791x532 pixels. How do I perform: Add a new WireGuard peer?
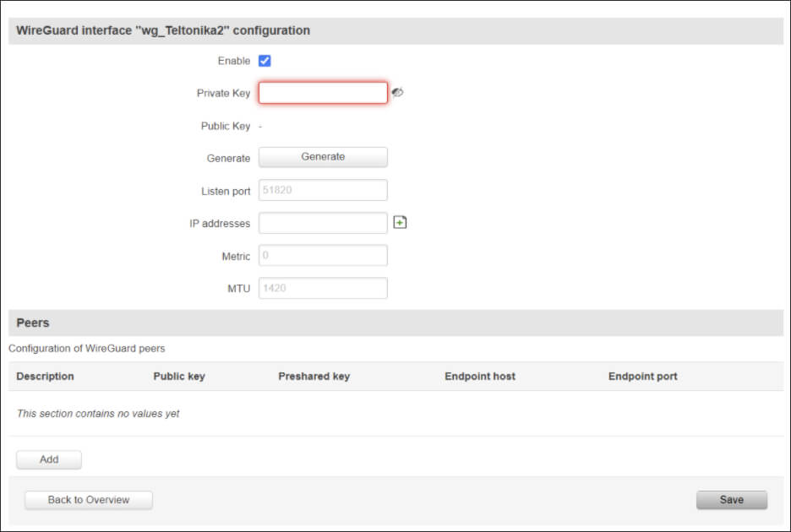[x=48, y=459]
